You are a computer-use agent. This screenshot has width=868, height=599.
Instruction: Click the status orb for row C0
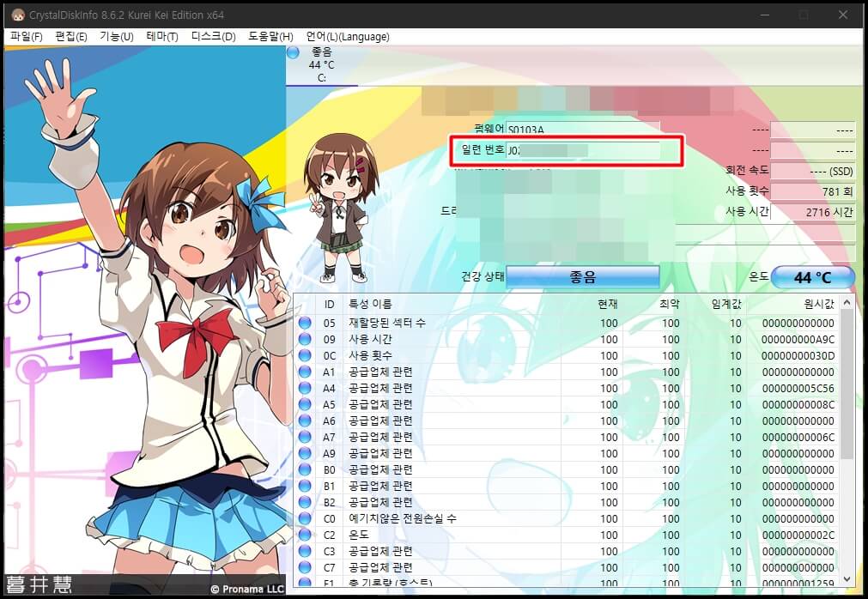[305, 518]
